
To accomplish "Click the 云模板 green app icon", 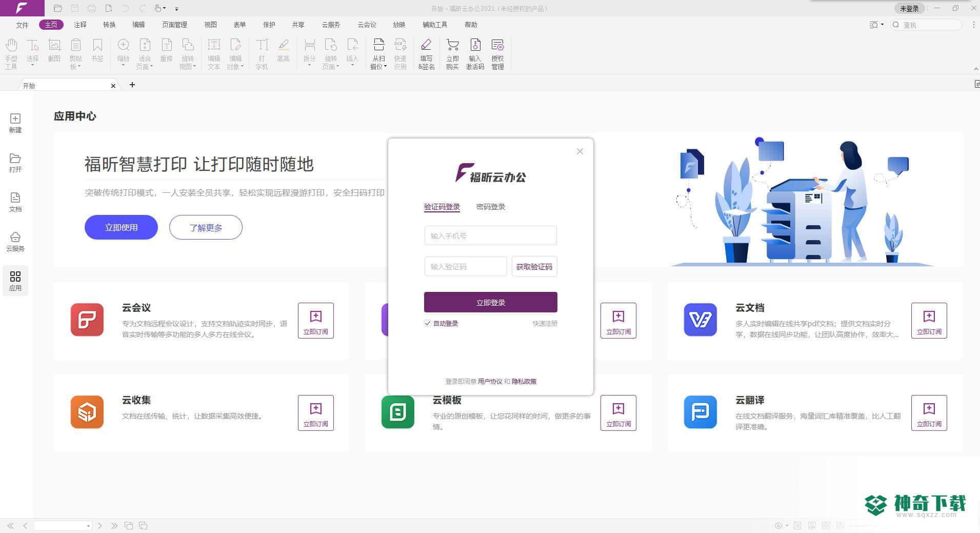I will [398, 412].
